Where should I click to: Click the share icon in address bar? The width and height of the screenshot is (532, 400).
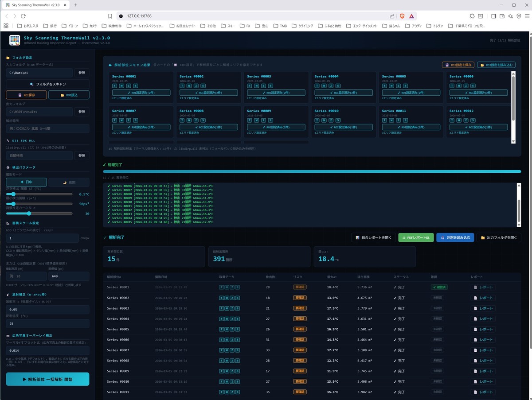pos(392,16)
